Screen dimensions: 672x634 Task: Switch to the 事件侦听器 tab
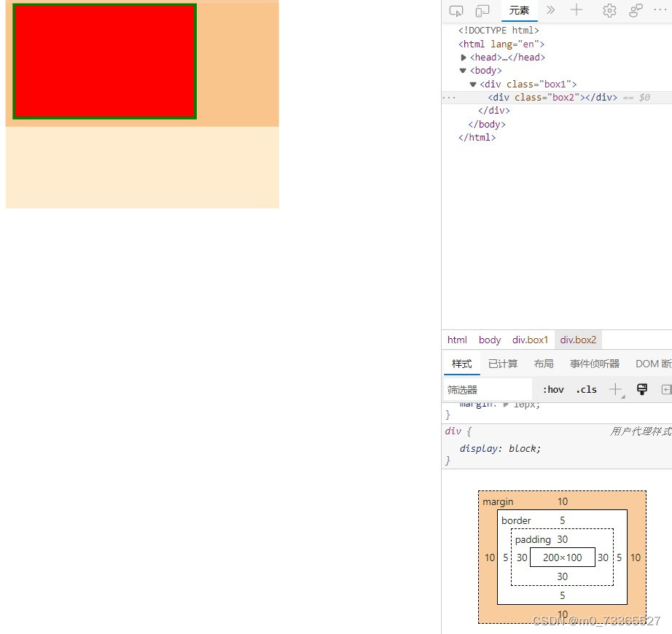click(x=595, y=364)
